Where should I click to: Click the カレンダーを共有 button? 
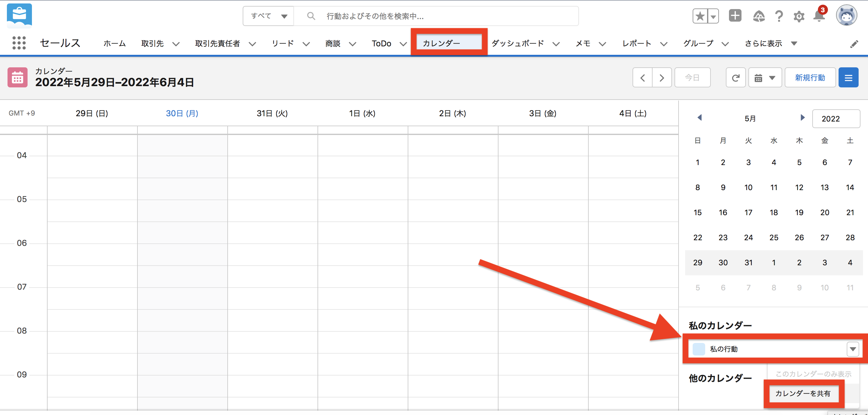pyautogui.click(x=803, y=393)
